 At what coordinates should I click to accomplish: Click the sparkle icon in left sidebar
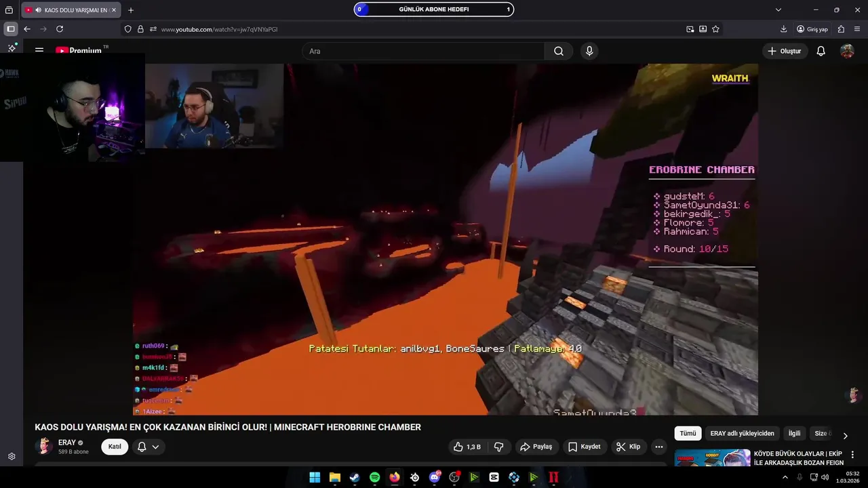12,48
